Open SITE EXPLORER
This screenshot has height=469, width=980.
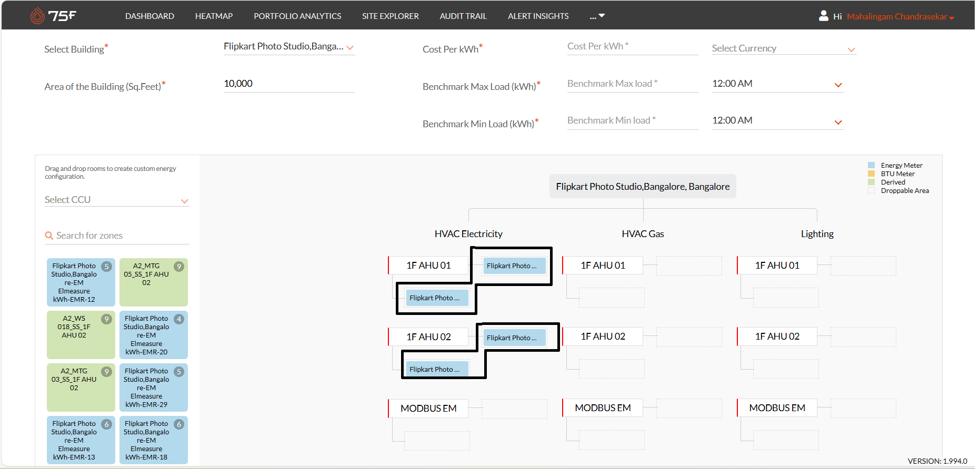[x=391, y=16]
